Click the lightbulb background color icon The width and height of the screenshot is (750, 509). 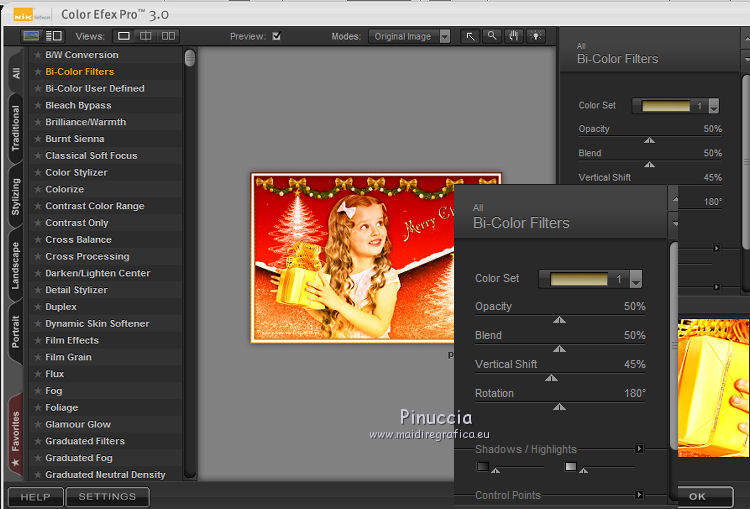point(537,36)
